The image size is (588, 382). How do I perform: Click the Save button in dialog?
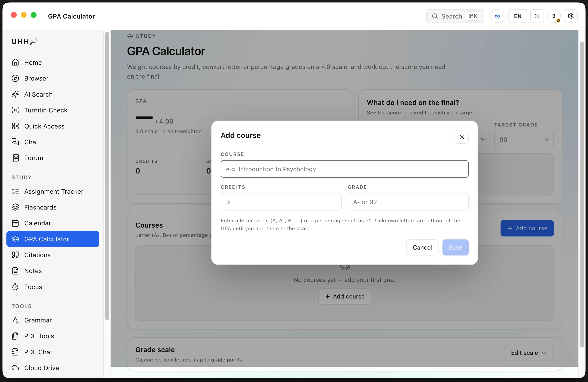pos(455,247)
